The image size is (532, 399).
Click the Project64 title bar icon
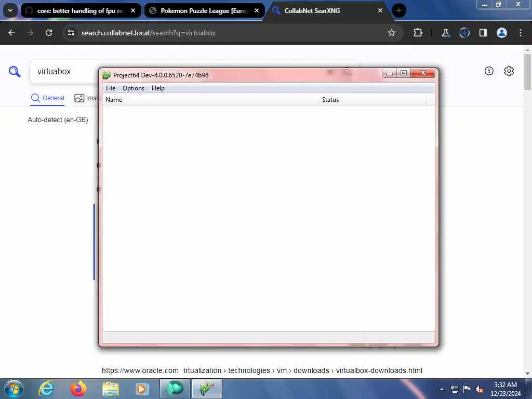[107, 75]
